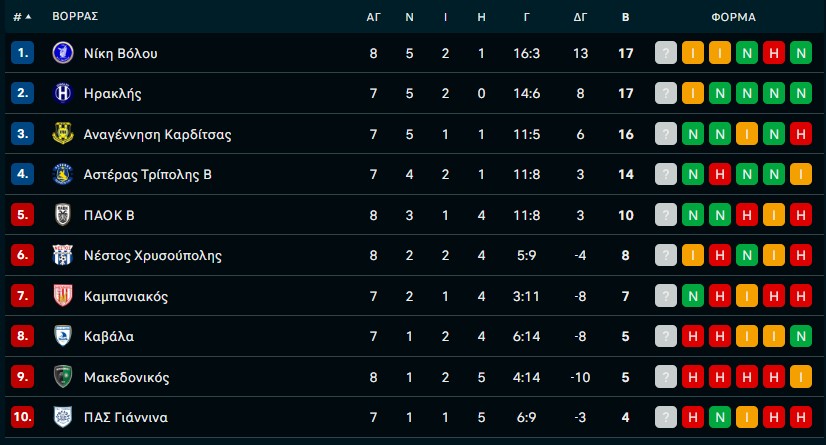Viewport: 826px width, 445px height.
Task: Click the Νέστος Χρυσούπολης team logo
Action: 62,255
